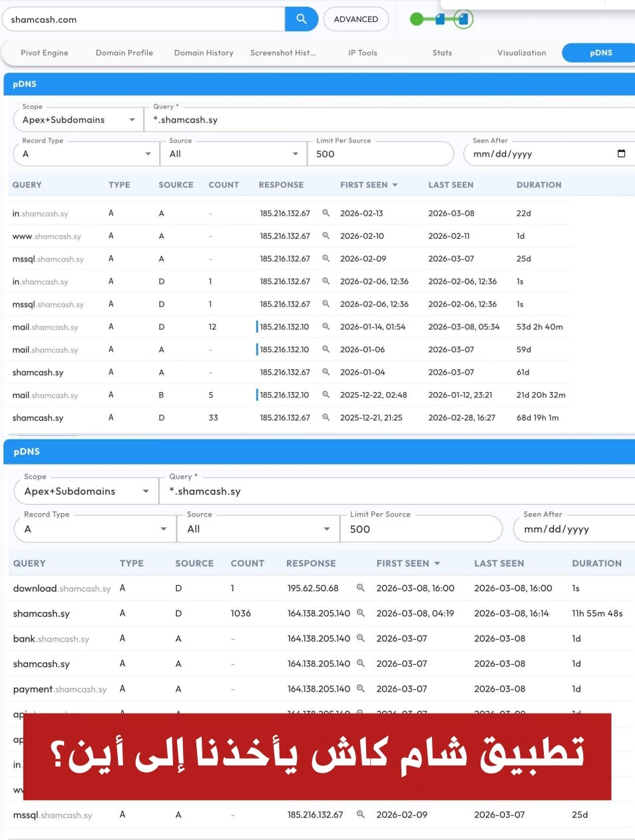
Task: Click magnifier icon next to in.shamcash.sy 2026-02-13 row
Action: (326, 214)
